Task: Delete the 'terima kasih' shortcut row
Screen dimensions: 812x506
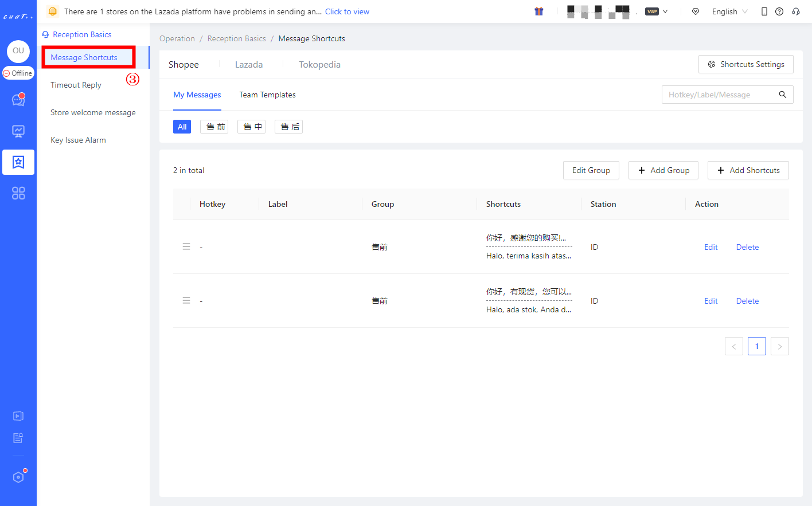Action: click(x=747, y=247)
